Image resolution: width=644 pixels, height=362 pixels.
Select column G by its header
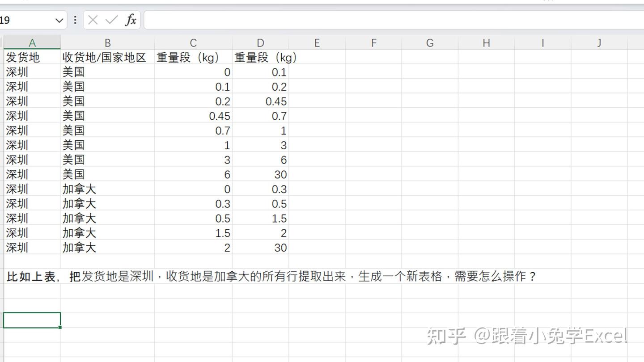(x=430, y=42)
